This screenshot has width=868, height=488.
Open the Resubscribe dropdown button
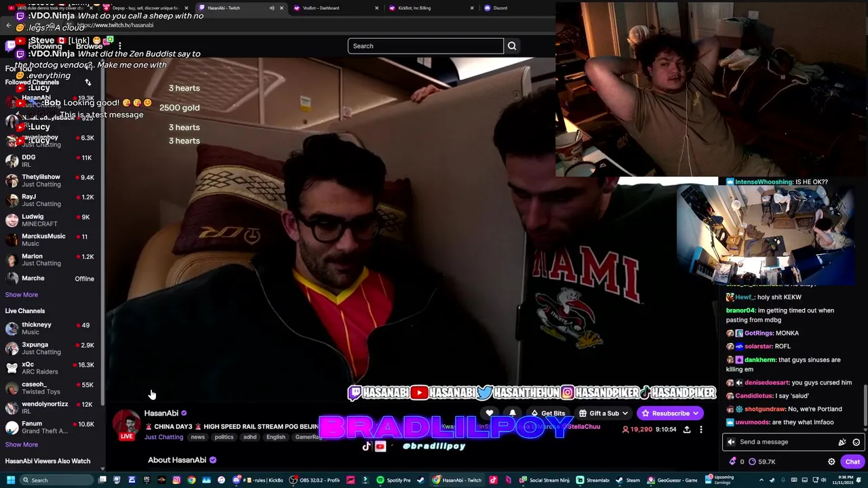(670, 413)
